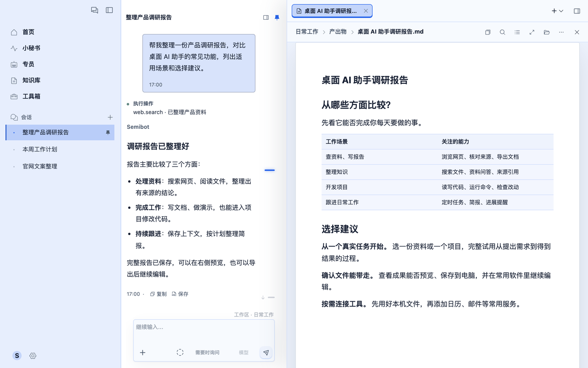Unpin the 整理产品调研报告 conversation in sidebar list
Screen dimensions: 588x368
[108, 132]
